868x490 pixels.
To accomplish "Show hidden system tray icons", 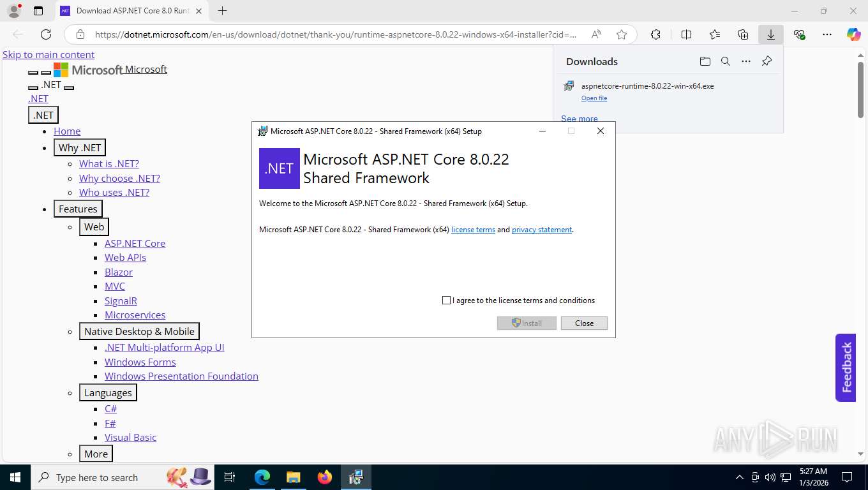I will [740, 477].
